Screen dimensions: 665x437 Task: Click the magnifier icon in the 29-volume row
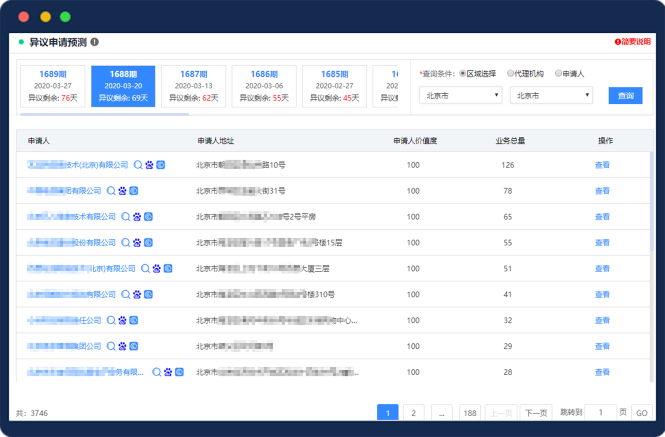click(111, 346)
